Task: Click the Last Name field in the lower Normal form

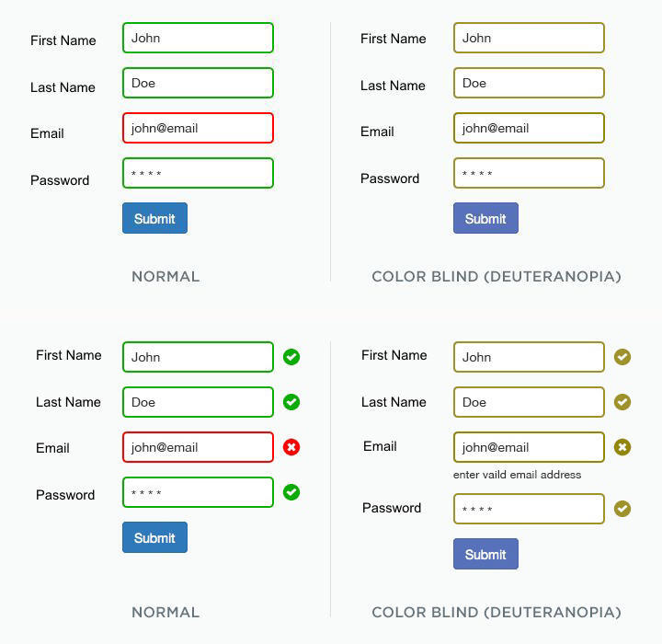Action: (x=198, y=402)
